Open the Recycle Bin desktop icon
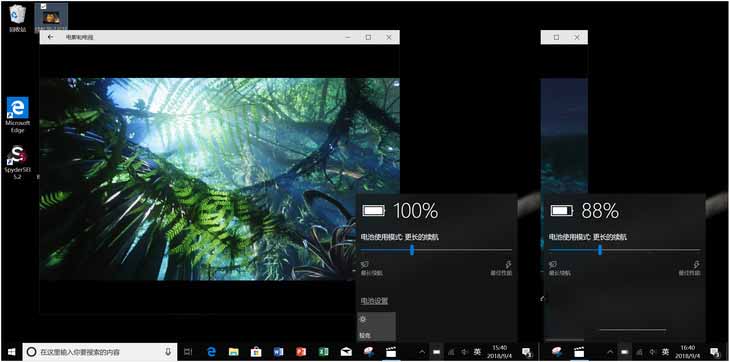 coord(18,18)
